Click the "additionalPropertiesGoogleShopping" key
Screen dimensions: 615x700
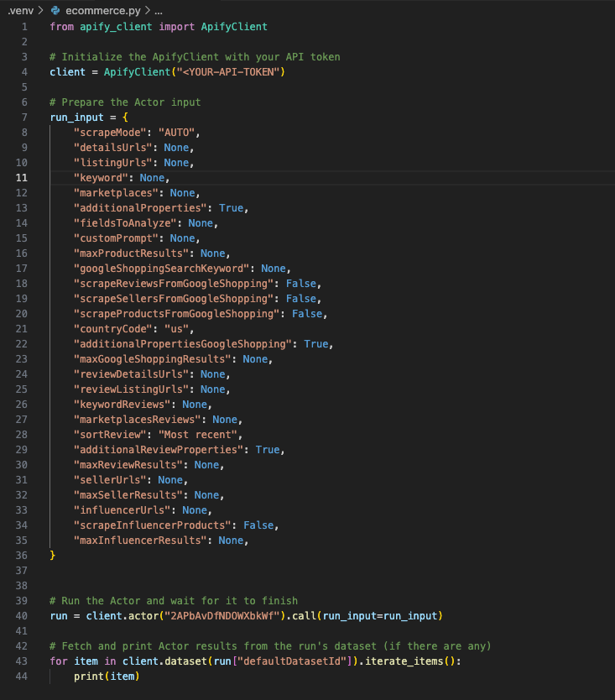(x=183, y=344)
